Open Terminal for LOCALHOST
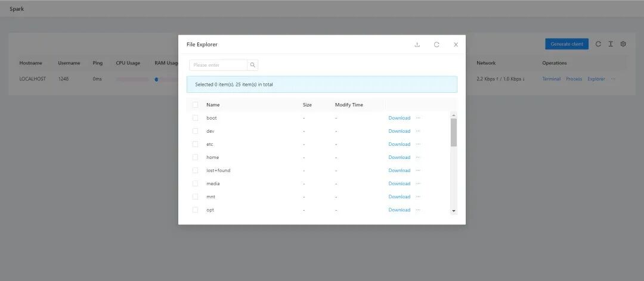 pos(551,79)
